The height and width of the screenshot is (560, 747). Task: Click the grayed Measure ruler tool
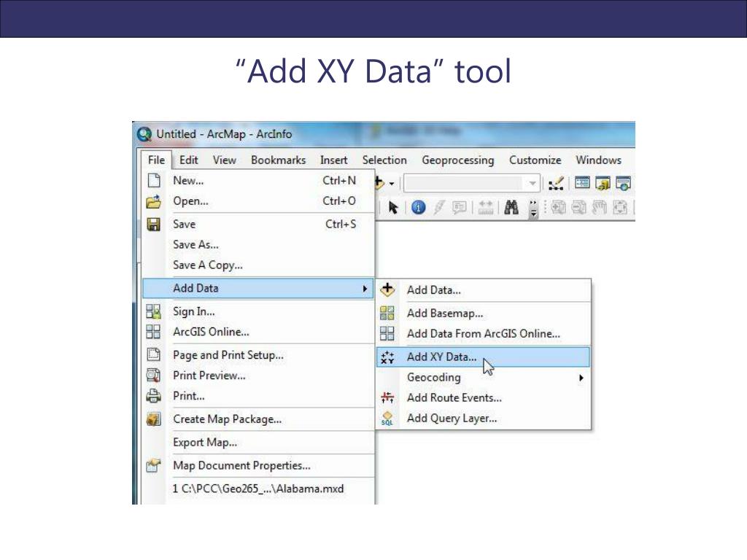pyautogui.click(x=485, y=208)
